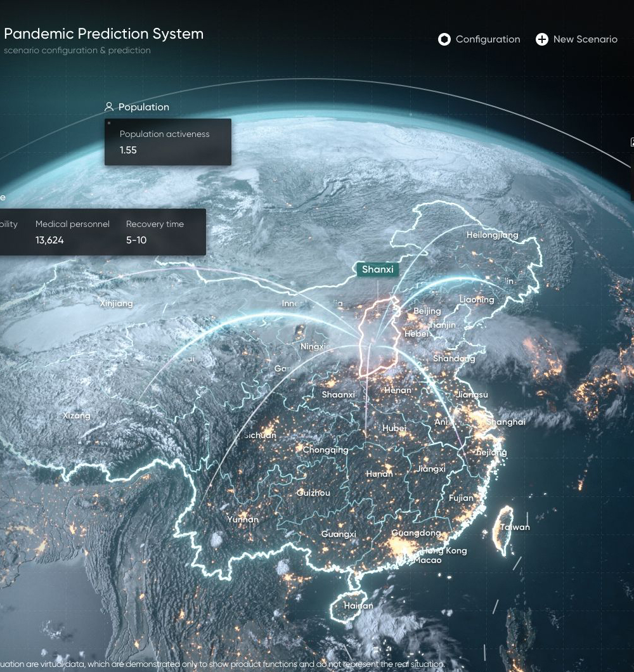Click the New Scenario text label
This screenshot has height=672, width=634.
(x=585, y=39)
